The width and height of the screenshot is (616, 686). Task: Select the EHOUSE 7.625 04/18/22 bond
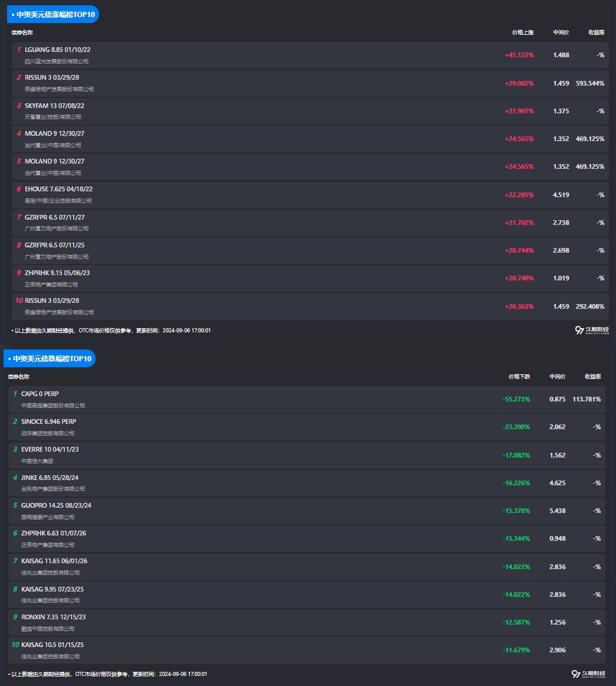(x=58, y=189)
